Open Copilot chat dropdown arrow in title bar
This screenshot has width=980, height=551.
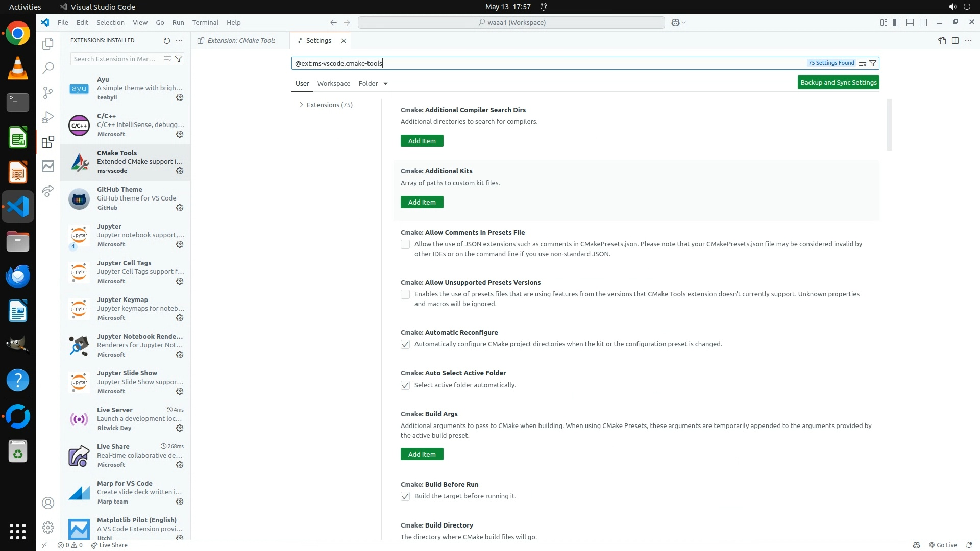684,22
